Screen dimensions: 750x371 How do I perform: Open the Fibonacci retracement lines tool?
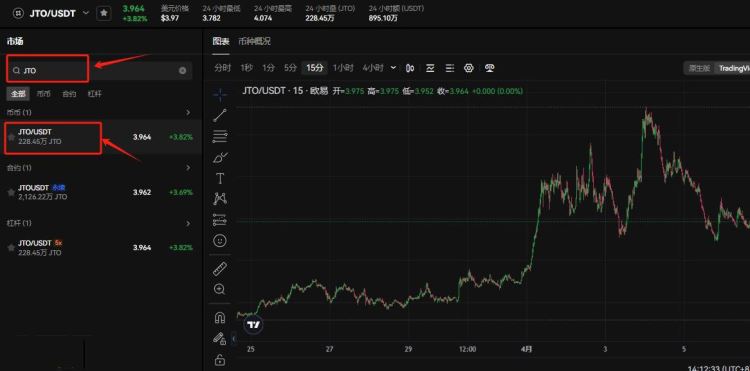(220, 136)
